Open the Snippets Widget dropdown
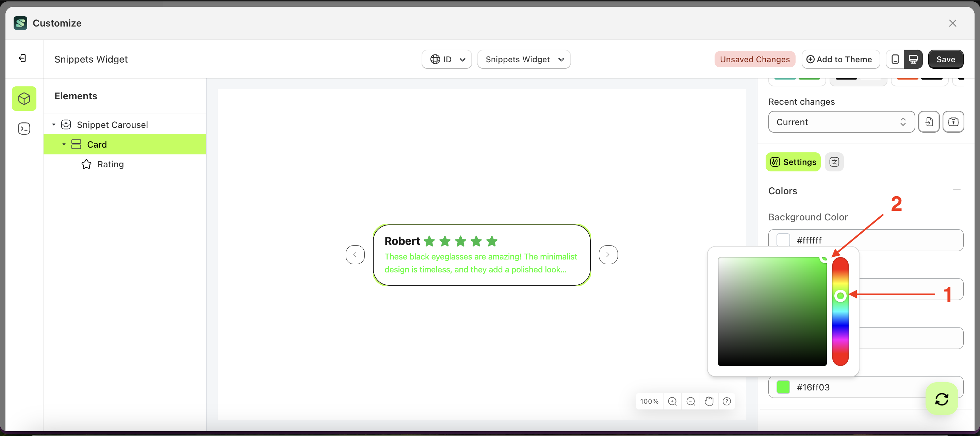The height and width of the screenshot is (436, 980). [524, 59]
